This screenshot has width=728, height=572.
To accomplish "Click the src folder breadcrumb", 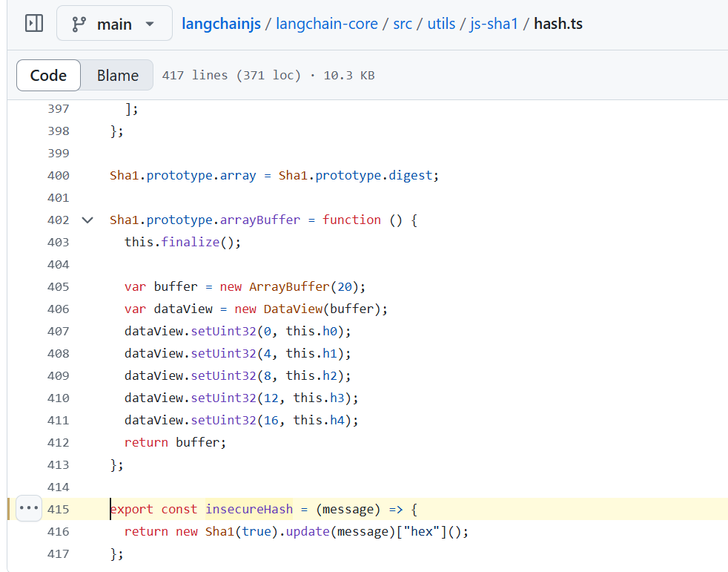I will [x=402, y=23].
